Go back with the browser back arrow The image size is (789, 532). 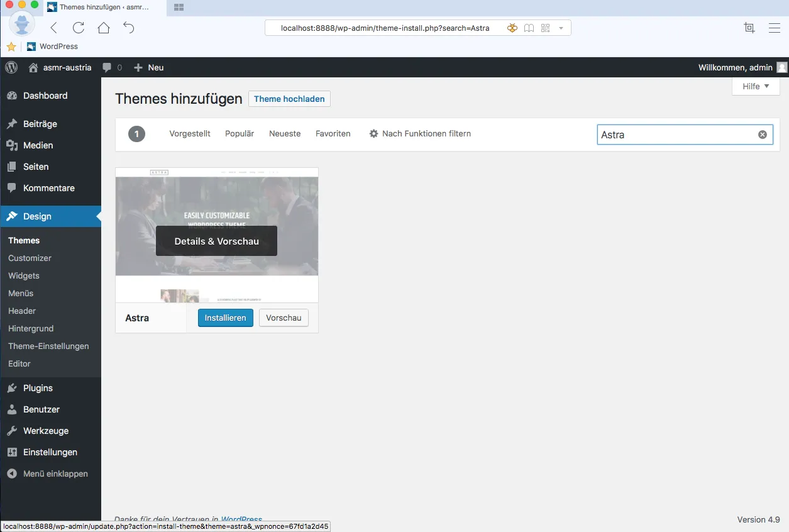point(53,28)
